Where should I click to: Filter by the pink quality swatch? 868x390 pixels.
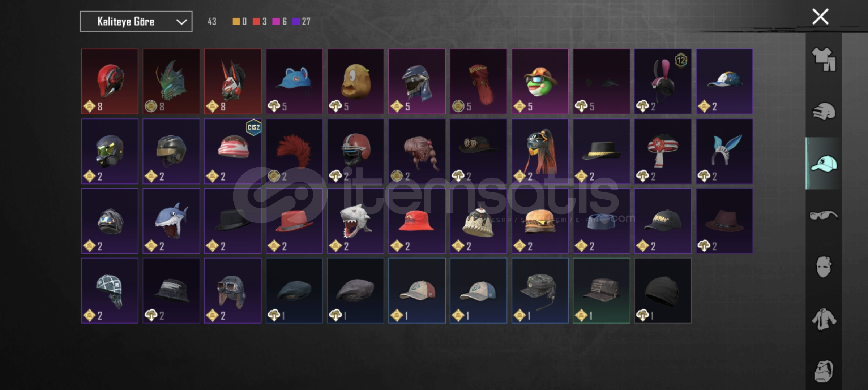coord(276,22)
